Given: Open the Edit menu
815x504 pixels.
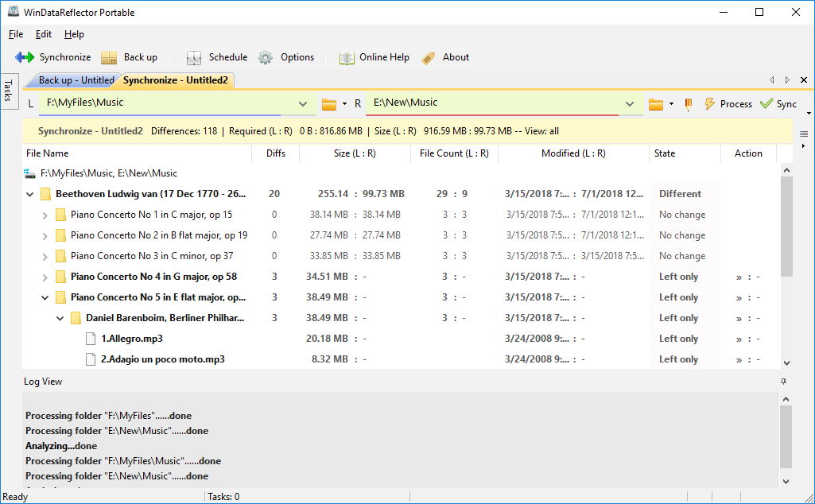Looking at the screenshot, I should [44, 34].
